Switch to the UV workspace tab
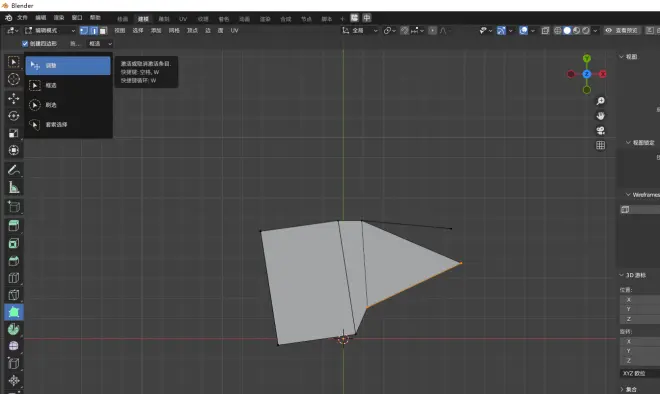Screen dimensions: 660x394 (183, 19)
